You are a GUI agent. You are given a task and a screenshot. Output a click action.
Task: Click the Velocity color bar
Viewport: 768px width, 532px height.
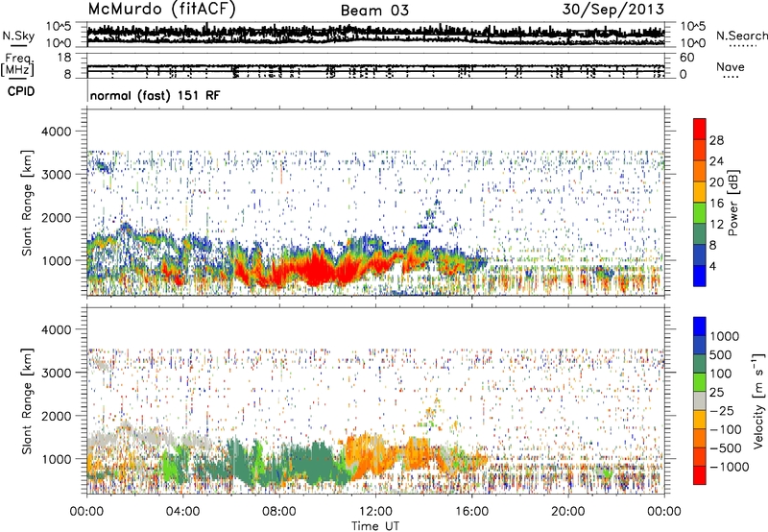[700, 400]
